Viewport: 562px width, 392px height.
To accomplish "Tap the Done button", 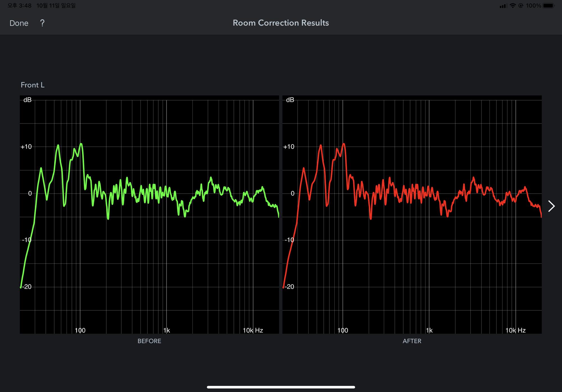I will click(x=19, y=23).
